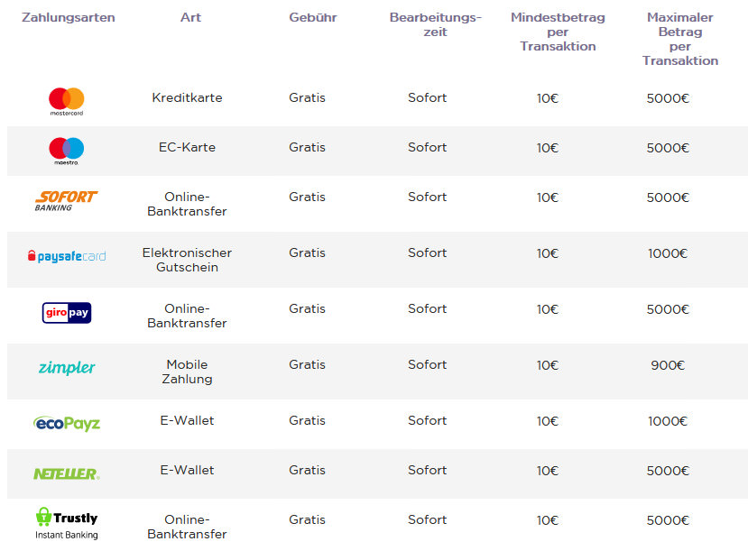Select the Bearbeitungszeit column header
The height and width of the screenshot is (560, 748).
coord(436,24)
